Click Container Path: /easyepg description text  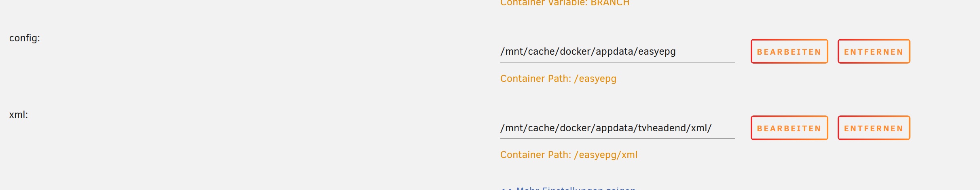click(x=558, y=79)
